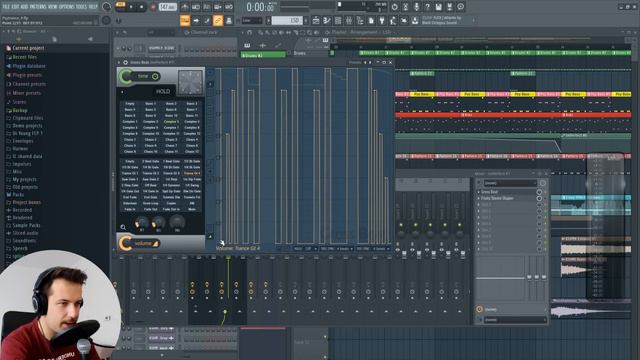Open the plugin picker plug icon
Screen dimensions: 640x360
(382, 20)
